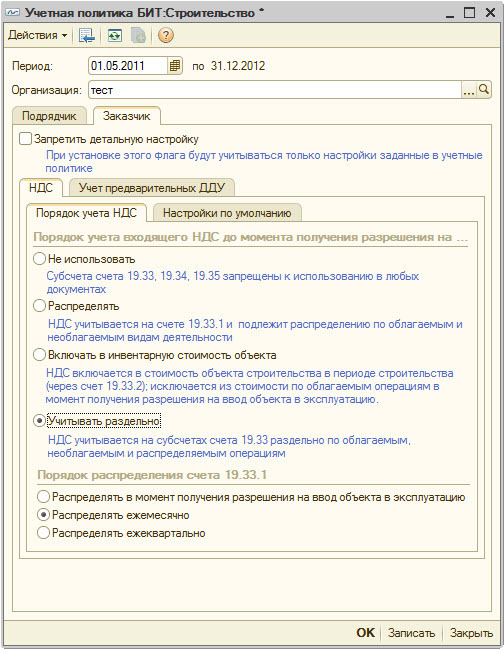504x649 pixels.
Task: Click the end date text 31.12.2012
Action: 238,66
